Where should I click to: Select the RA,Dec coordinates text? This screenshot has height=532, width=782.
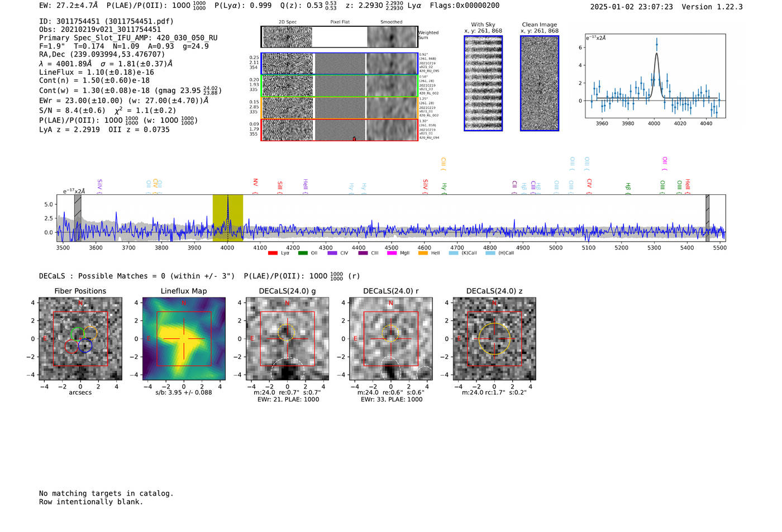click(x=102, y=55)
